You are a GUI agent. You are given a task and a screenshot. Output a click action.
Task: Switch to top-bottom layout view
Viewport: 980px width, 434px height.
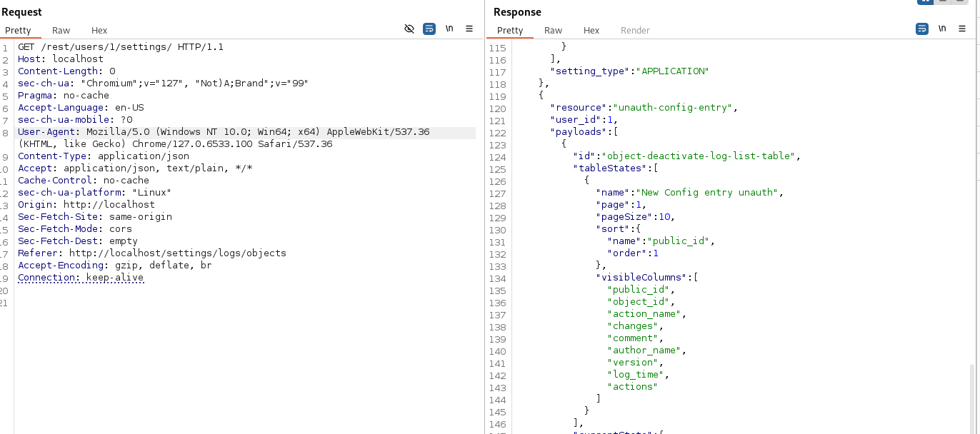944,1
